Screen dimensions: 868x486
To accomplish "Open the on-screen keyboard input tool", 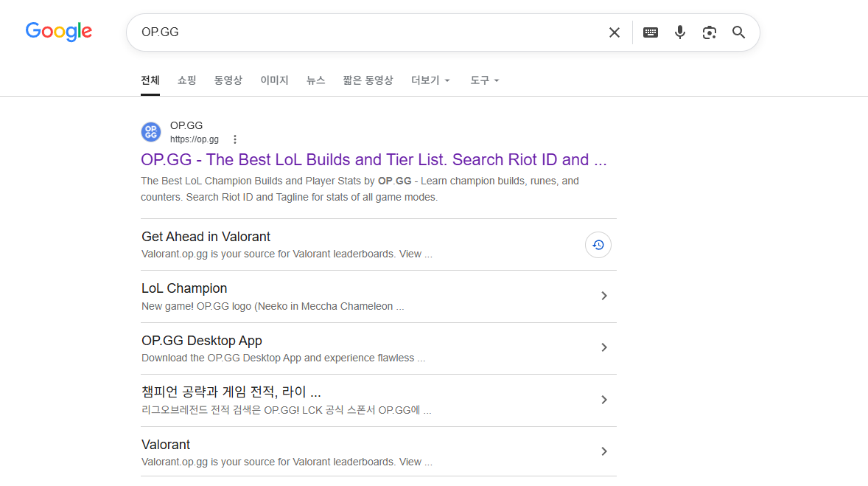I will [651, 32].
